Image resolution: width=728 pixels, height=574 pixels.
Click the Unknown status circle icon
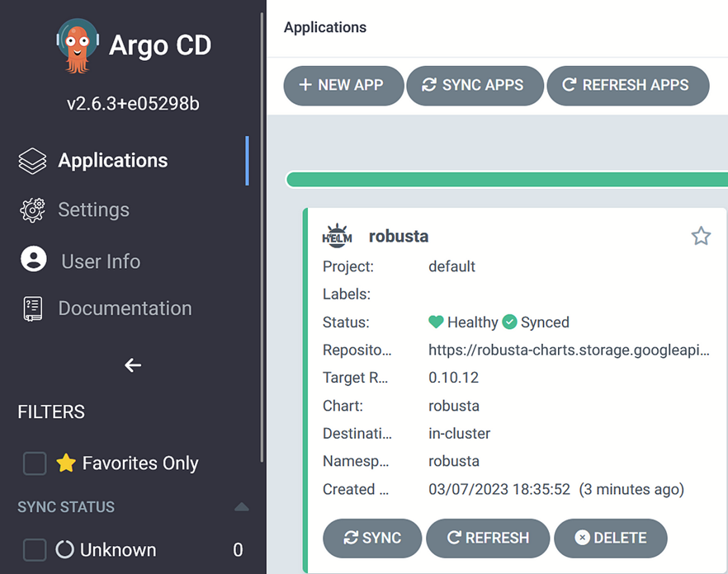(x=65, y=549)
